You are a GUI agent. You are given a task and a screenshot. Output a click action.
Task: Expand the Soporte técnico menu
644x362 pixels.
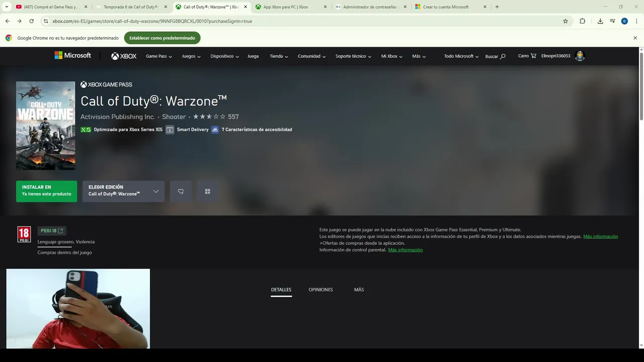tap(353, 56)
